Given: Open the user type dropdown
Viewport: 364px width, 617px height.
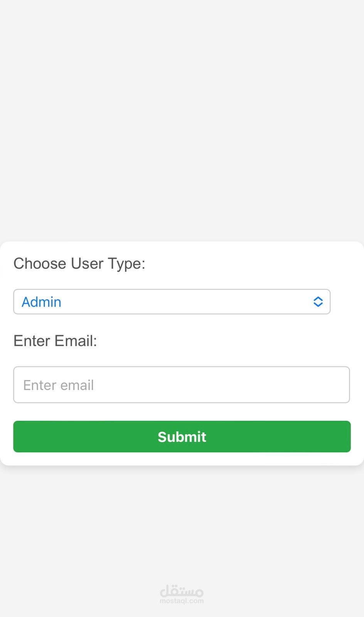Looking at the screenshot, I should point(172,302).
